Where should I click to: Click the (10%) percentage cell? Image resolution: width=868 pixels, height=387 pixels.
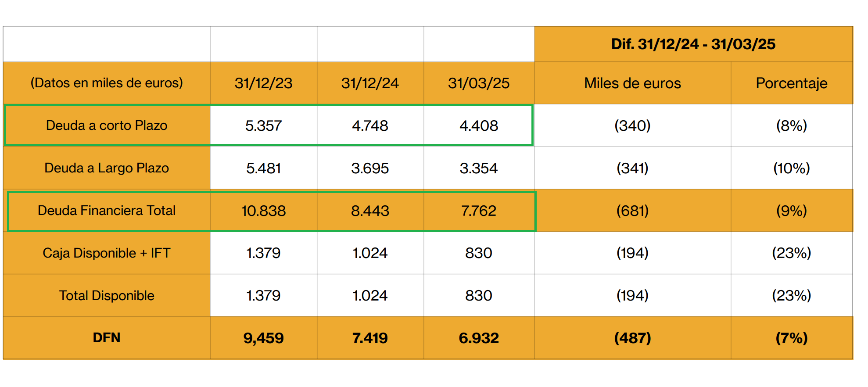pyautogui.click(x=792, y=168)
